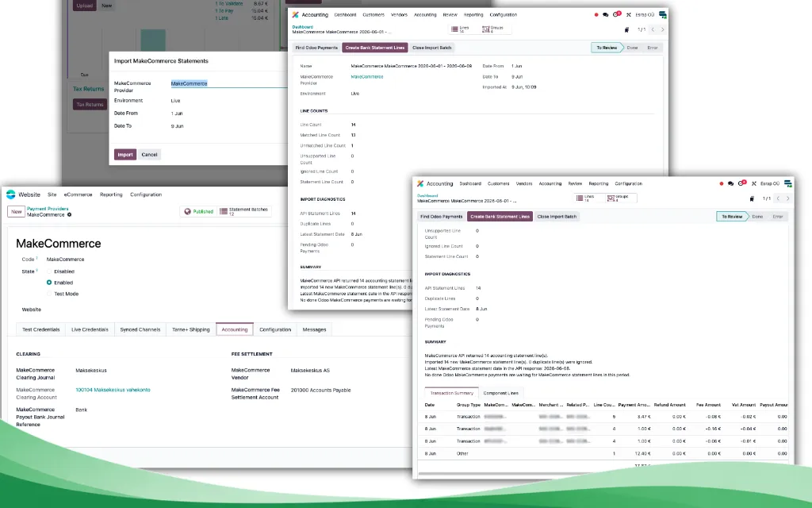The image size is (812, 508).
Task: Switch to the Transaction Summary tab
Action: click(x=451, y=393)
